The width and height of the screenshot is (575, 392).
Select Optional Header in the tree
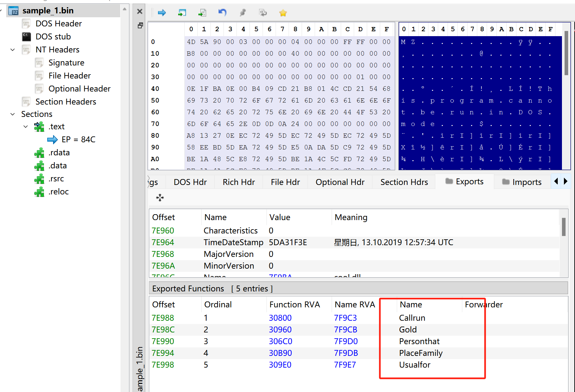[79, 89]
